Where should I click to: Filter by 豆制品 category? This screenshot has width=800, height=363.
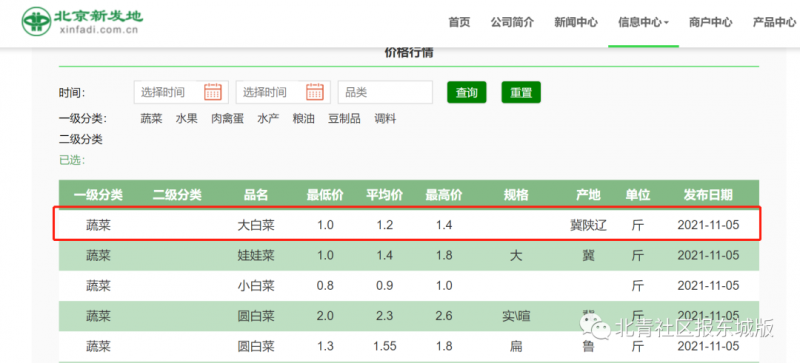click(344, 119)
